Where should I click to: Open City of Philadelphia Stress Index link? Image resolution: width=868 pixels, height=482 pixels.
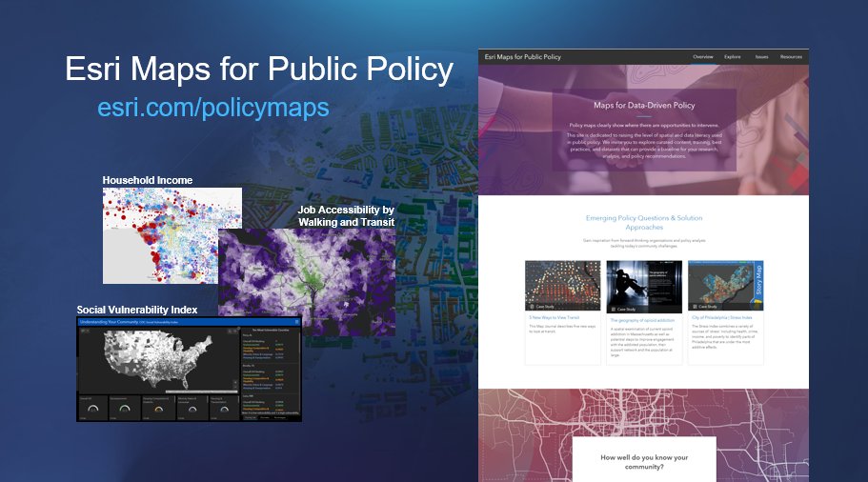pyautogui.click(x=722, y=317)
